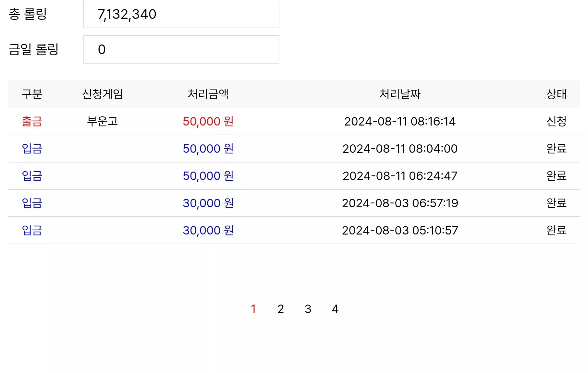The height and width of the screenshot is (373, 588).
Task: Click the 신청게임 column header
Action: coord(103,94)
